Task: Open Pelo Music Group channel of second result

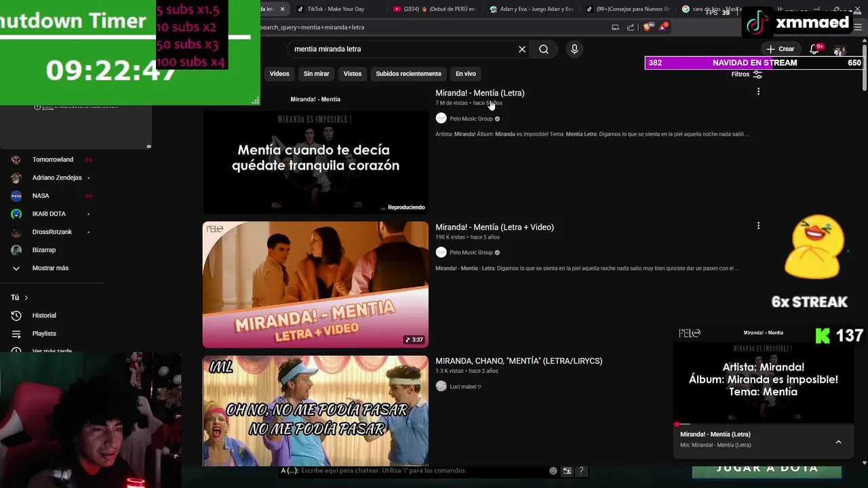Action: [471, 252]
